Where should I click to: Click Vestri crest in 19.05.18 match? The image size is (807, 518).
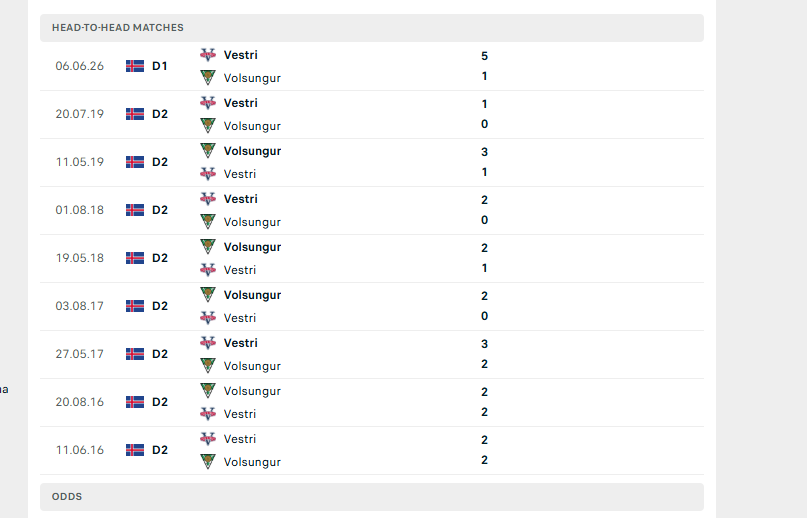pos(208,270)
